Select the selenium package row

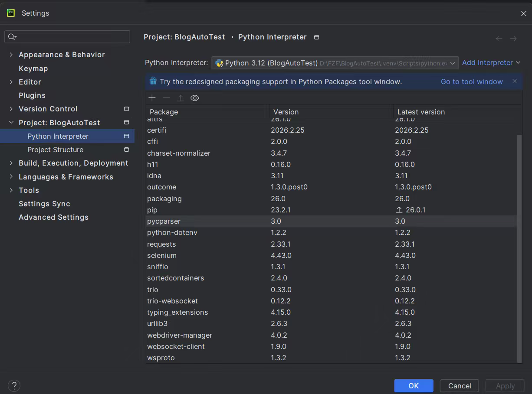331,255
